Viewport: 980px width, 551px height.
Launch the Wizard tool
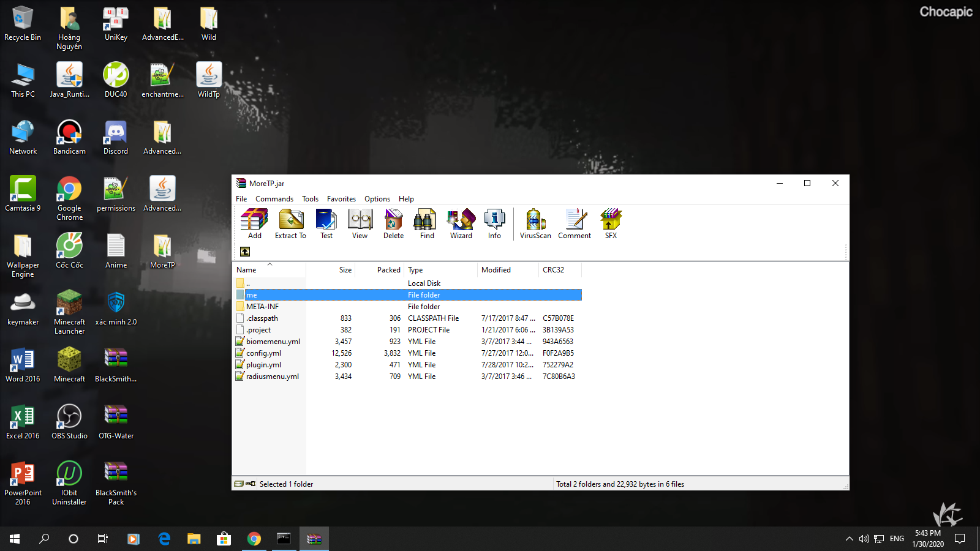click(461, 223)
